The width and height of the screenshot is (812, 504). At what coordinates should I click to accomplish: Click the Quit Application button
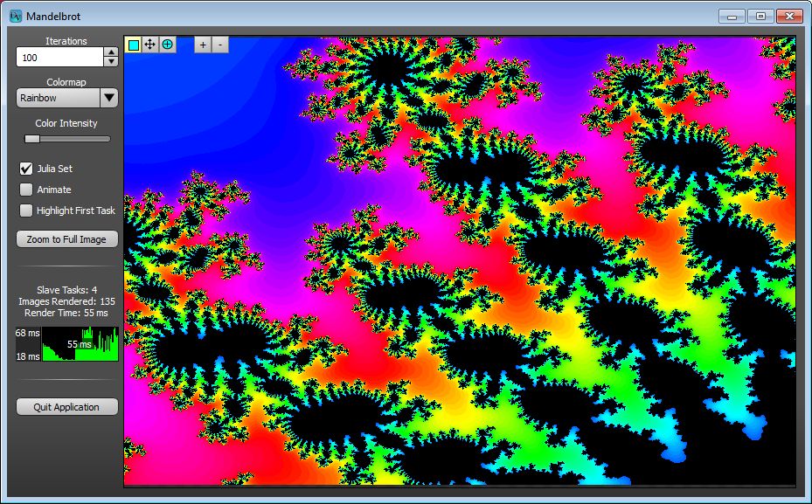click(x=66, y=407)
